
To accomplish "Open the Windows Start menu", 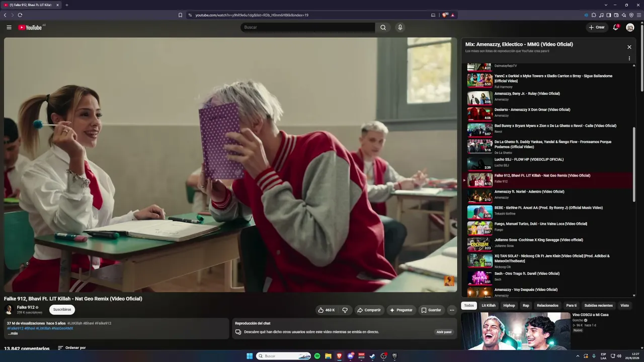I will tap(250, 356).
